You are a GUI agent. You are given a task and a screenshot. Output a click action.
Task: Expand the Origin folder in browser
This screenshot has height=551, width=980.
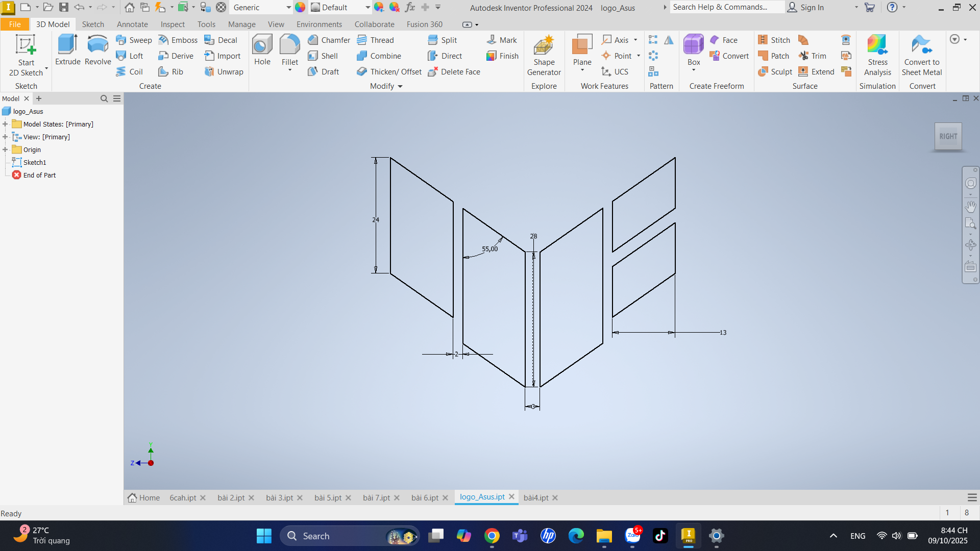5,149
